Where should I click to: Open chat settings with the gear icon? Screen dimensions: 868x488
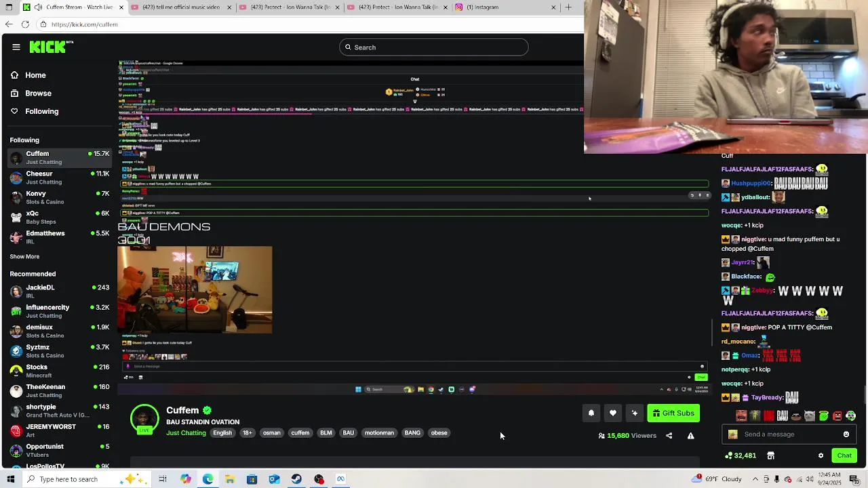[x=821, y=455]
